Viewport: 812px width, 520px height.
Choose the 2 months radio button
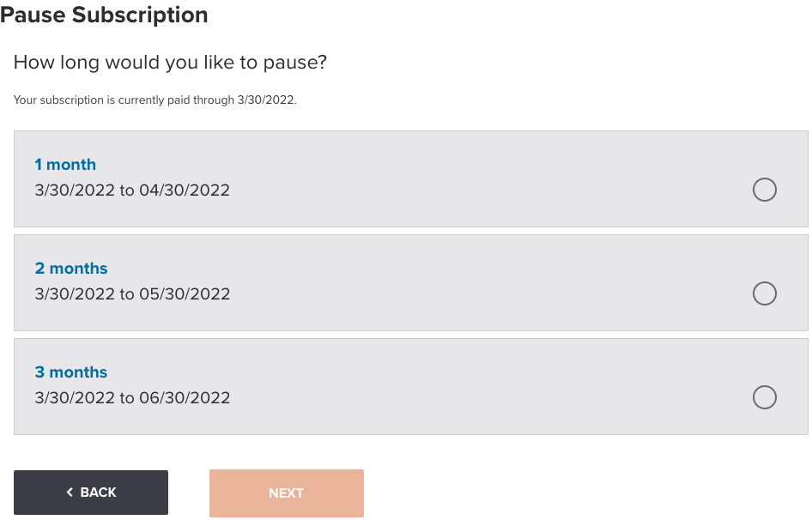pyautogui.click(x=764, y=293)
